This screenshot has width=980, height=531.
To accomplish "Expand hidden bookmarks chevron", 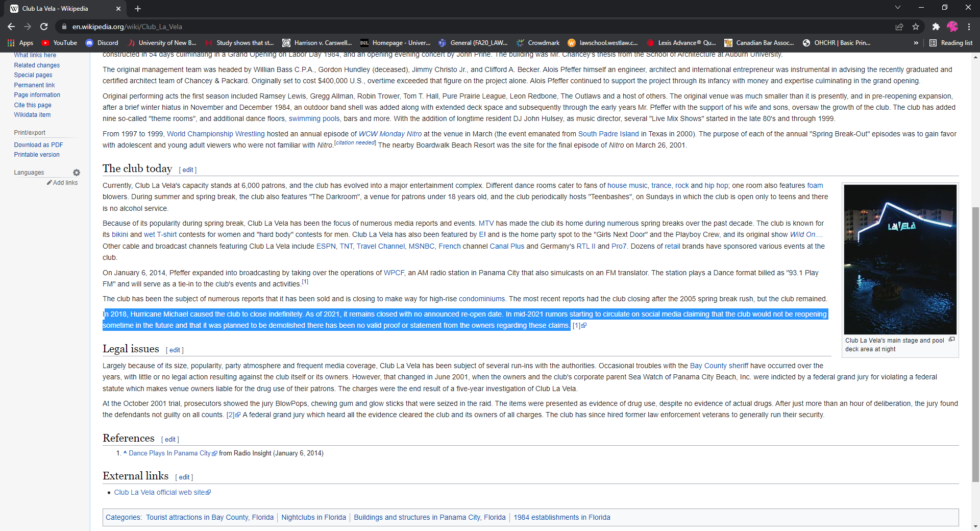I will click(x=916, y=43).
